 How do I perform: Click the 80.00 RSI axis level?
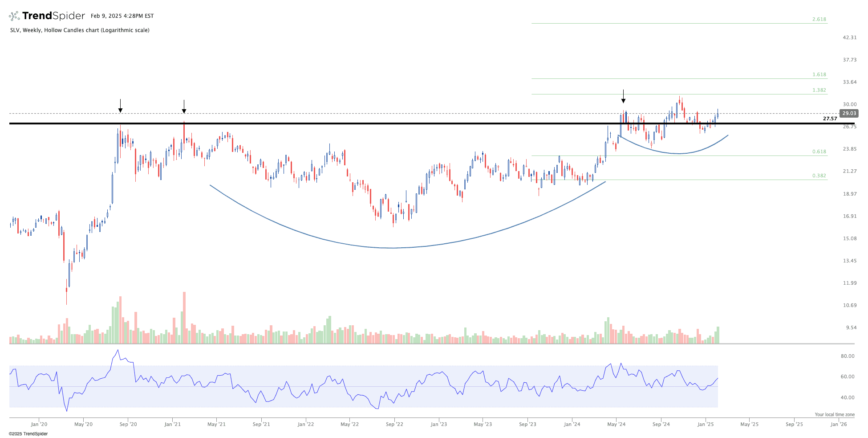pos(848,356)
